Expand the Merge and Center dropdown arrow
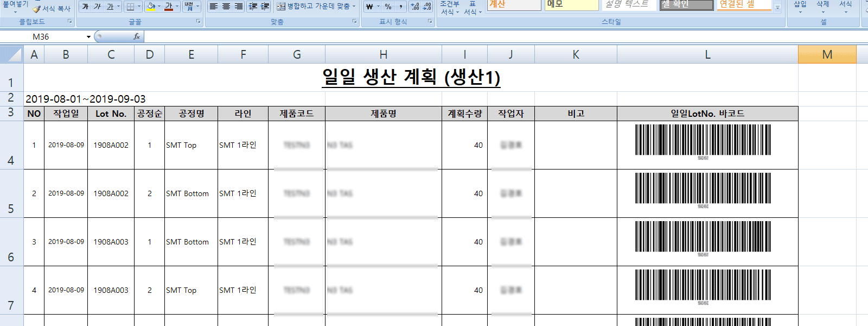The height and width of the screenshot is (326, 868). tap(354, 7)
